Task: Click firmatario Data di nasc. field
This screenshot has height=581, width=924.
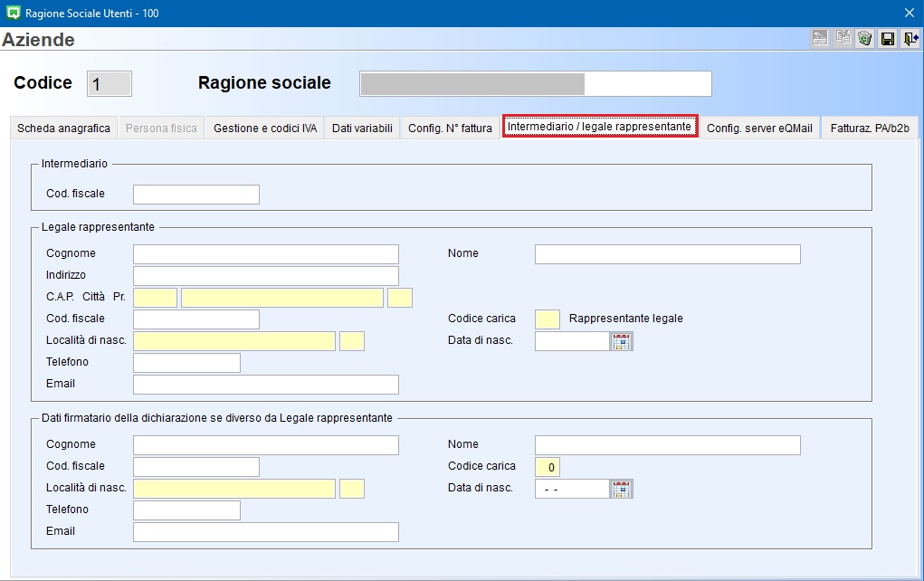Action: tap(572, 489)
